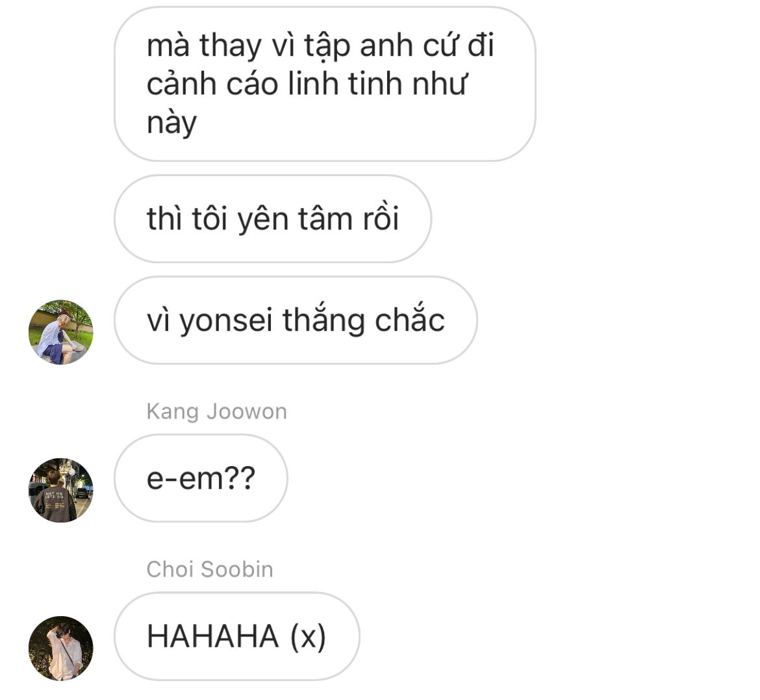Viewport: 760px width, 700px height.
Task: Open the profile picture beside the yonsei message
Action: (61, 332)
